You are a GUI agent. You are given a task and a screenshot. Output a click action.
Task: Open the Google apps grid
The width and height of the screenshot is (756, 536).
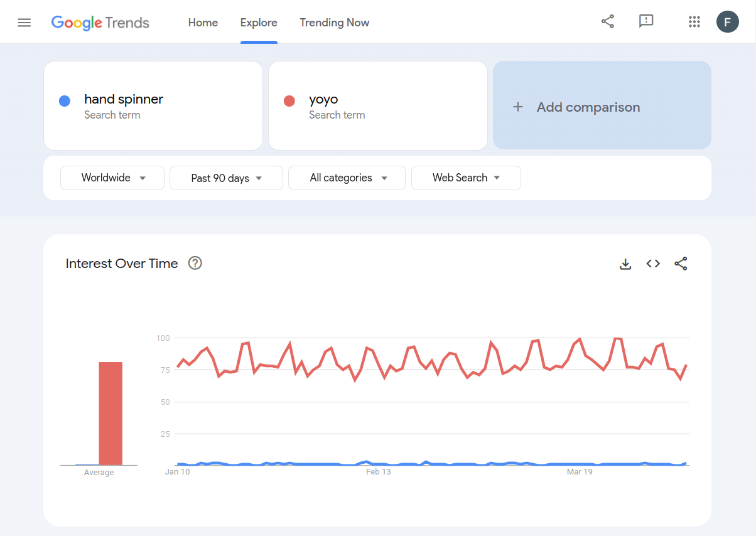coord(694,22)
